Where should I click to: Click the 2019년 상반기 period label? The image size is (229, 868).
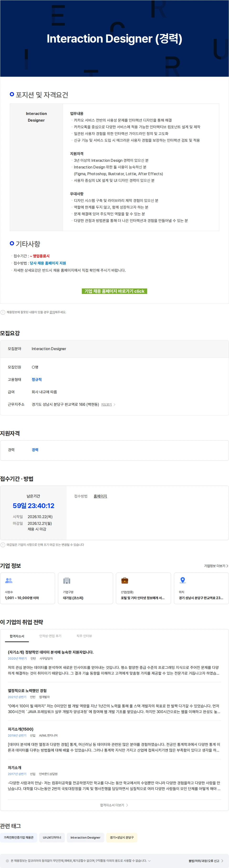[x=17, y=735]
